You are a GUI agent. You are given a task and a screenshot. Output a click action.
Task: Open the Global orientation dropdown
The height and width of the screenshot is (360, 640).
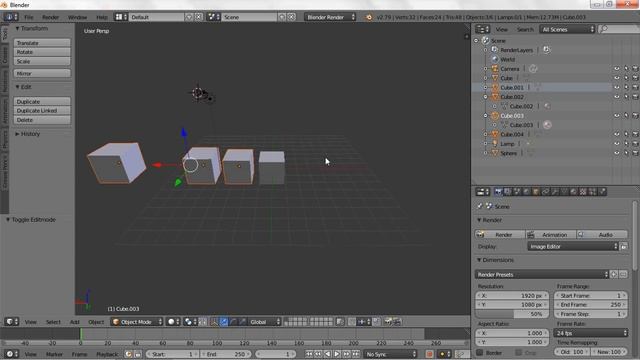point(264,322)
